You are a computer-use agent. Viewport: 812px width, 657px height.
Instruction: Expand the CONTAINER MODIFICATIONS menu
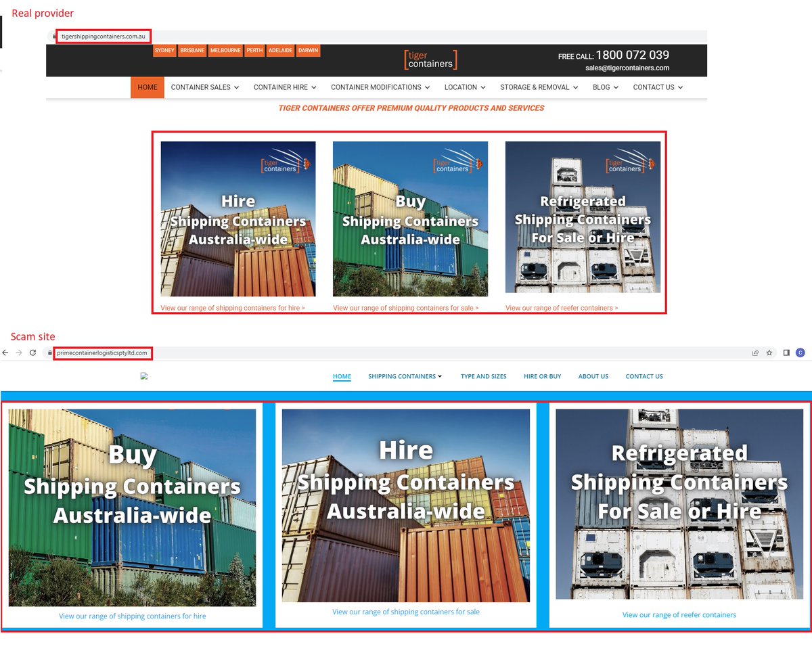381,87
